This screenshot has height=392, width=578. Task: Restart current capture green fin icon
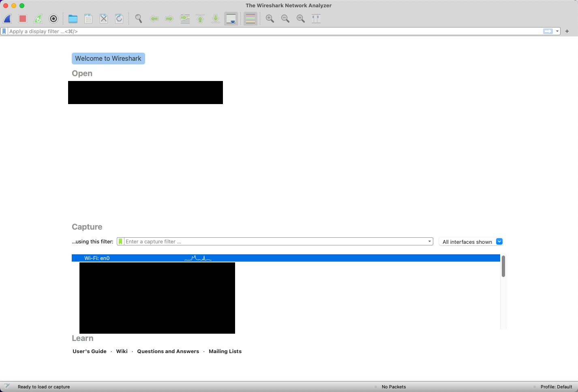tap(38, 19)
